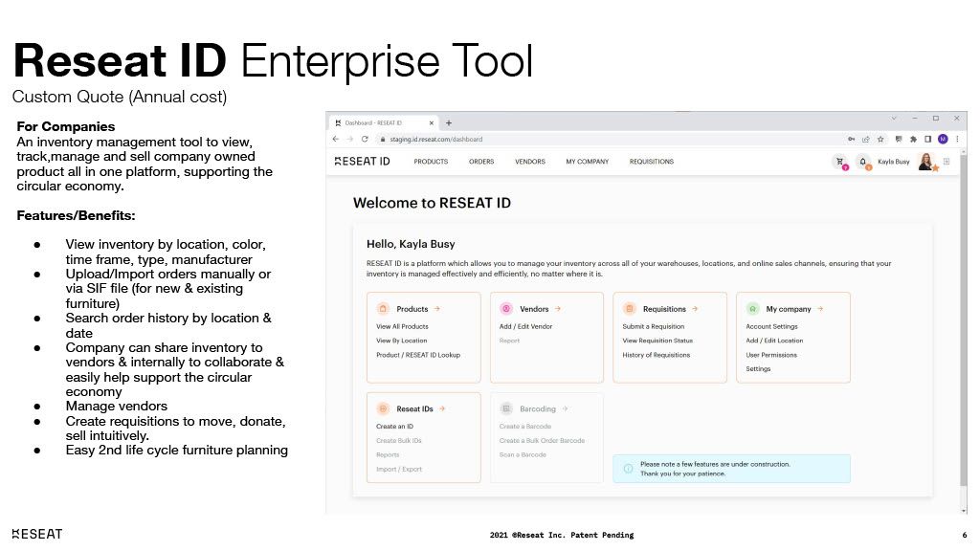This screenshot has width=980, height=551.
Task: Open the ORDERS menu
Action: [481, 162]
